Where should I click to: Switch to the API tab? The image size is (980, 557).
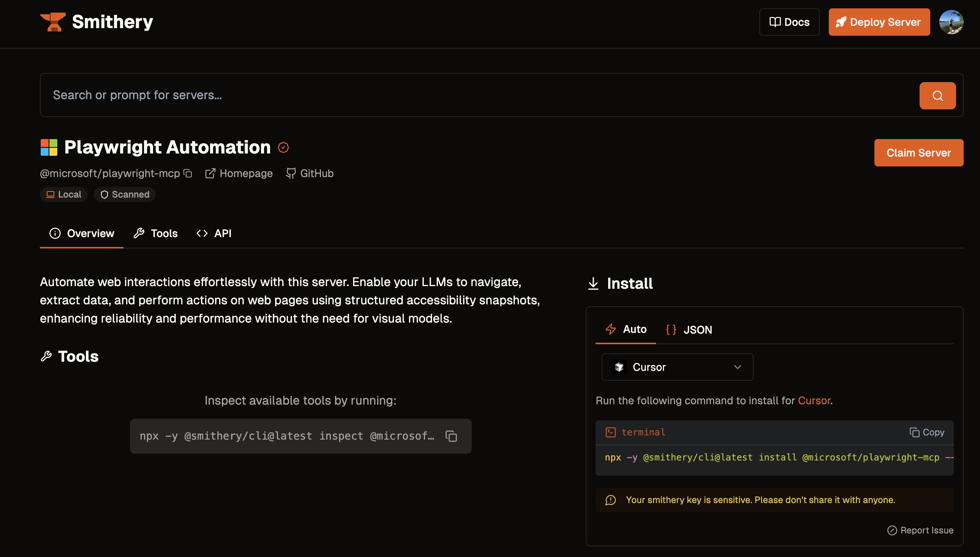click(214, 233)
